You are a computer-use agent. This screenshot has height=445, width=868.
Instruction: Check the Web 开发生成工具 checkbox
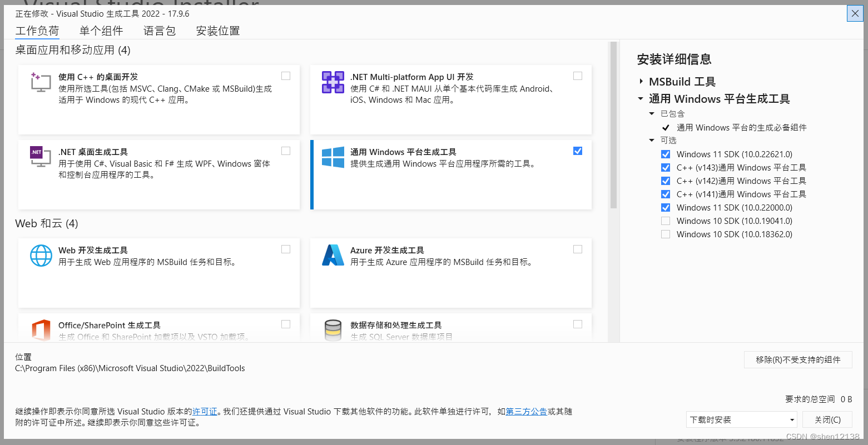[x=286, y=249]
